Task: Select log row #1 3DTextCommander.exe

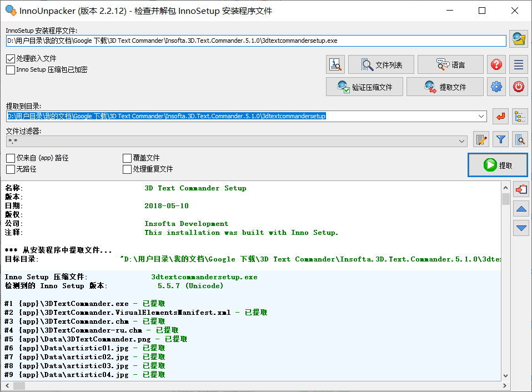Action: click(x=85, y=304)
